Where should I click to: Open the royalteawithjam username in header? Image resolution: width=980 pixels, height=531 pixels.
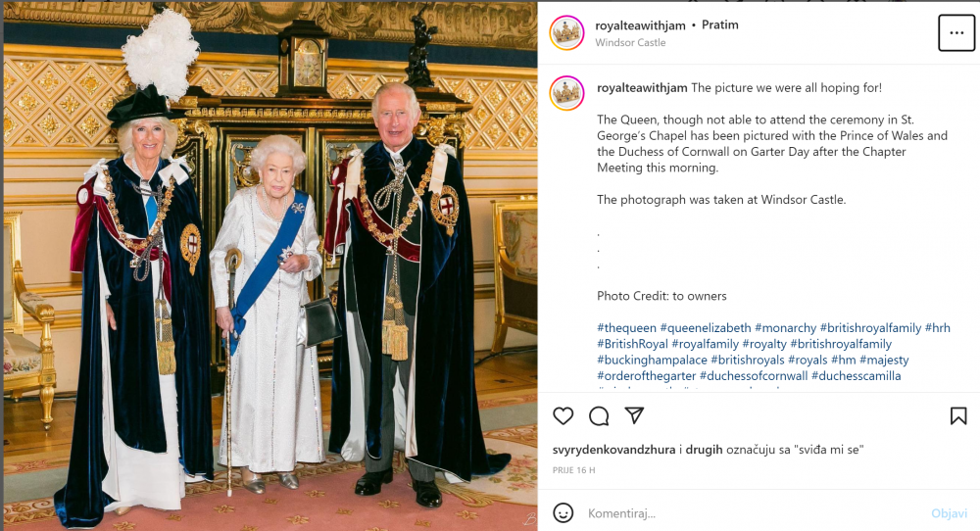[640, 25]
